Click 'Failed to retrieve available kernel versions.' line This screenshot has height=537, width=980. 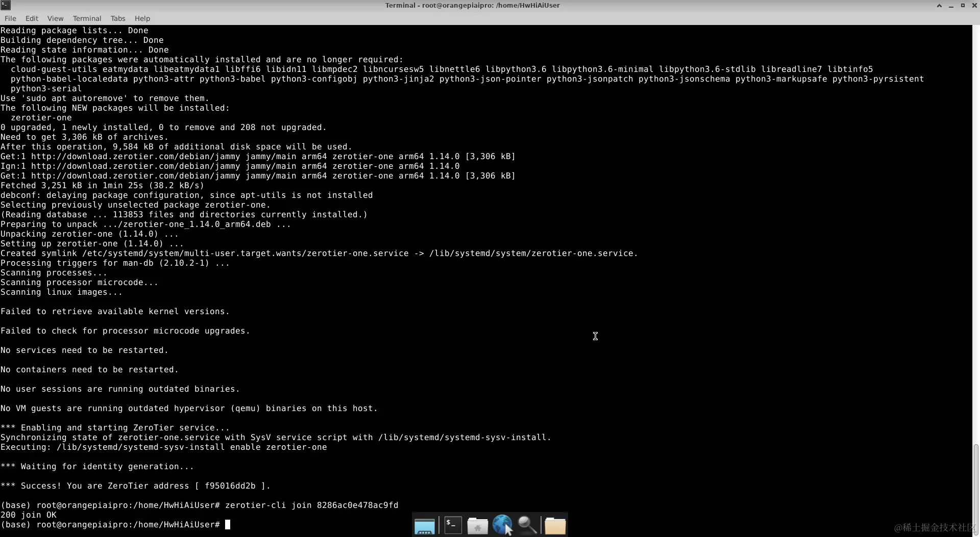click(115, 312)
